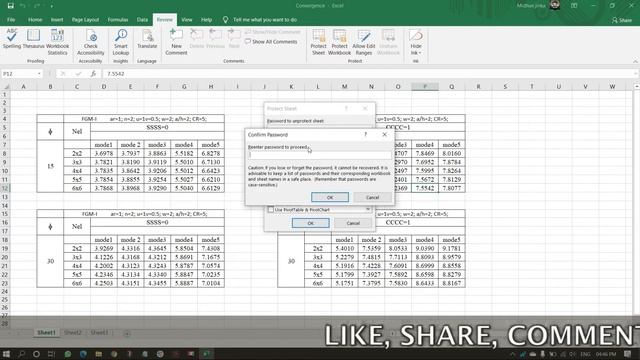
Task: Click Protect Sheet ribbon icon
Action: click(318, 42)
